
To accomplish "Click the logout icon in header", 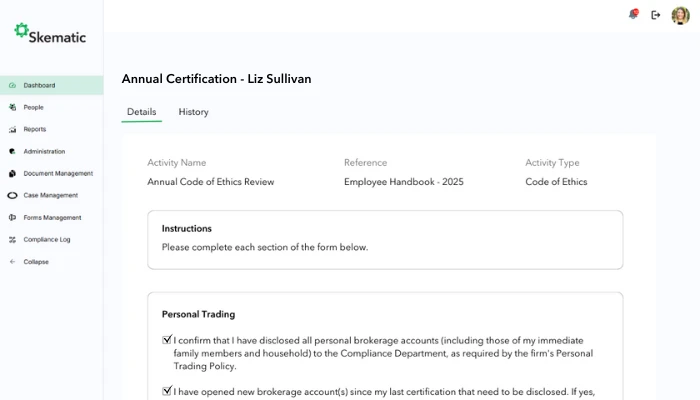I will click(656, 15).
